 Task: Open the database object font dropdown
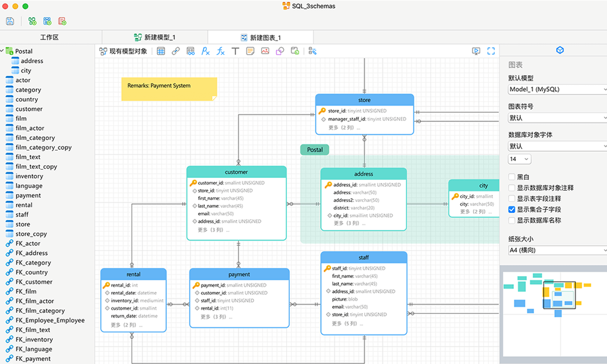[557, 146]
